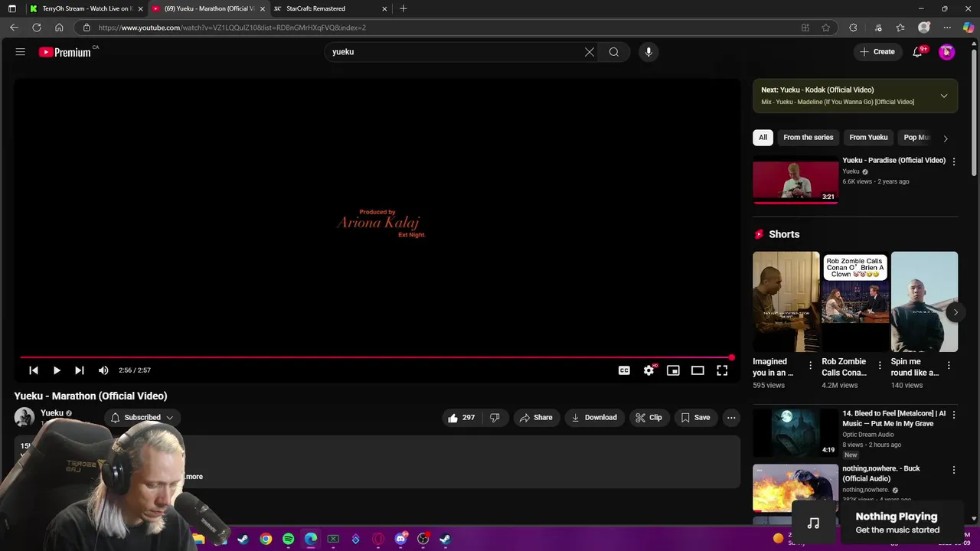Share the Marathon video
Image resolution: width=980 pixels, height=551 pixels.
536,418
